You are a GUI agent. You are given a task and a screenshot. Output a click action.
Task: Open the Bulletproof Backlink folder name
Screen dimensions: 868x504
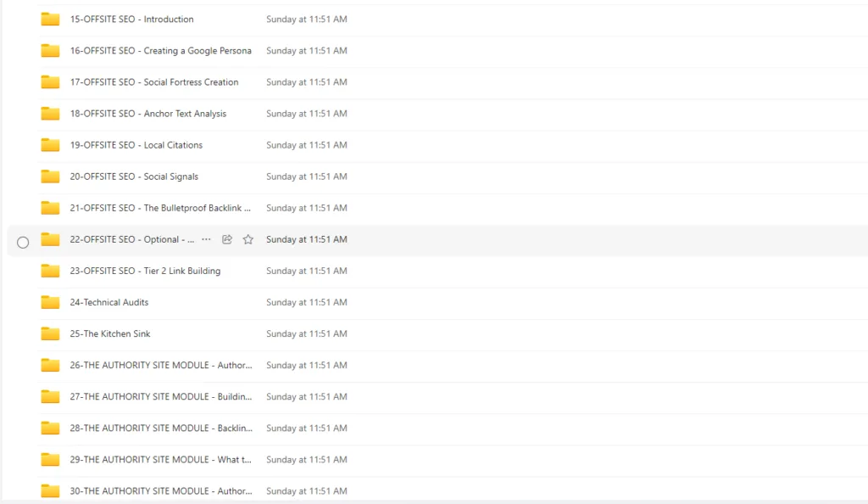pyautogui.click(x=160, y=208)
